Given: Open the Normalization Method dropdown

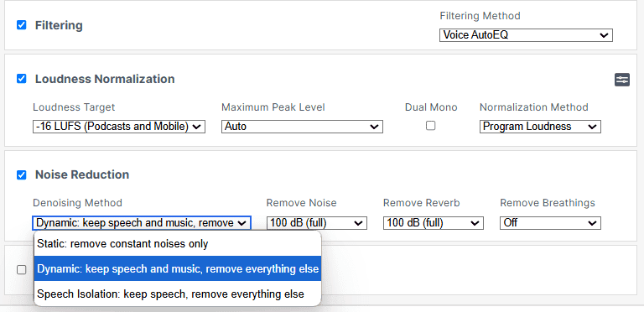Looking at the screenshot, I should 540,127.
